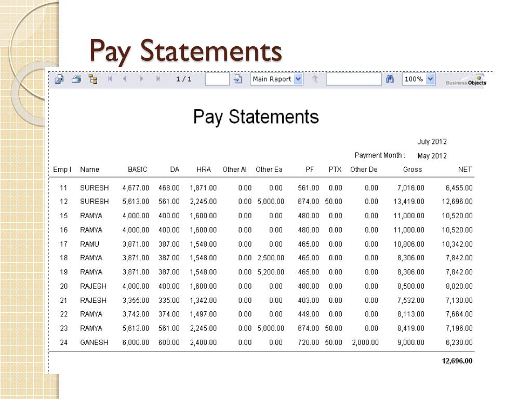Click the Other Ea column header
532x399 pixels.
click(269, 169)
